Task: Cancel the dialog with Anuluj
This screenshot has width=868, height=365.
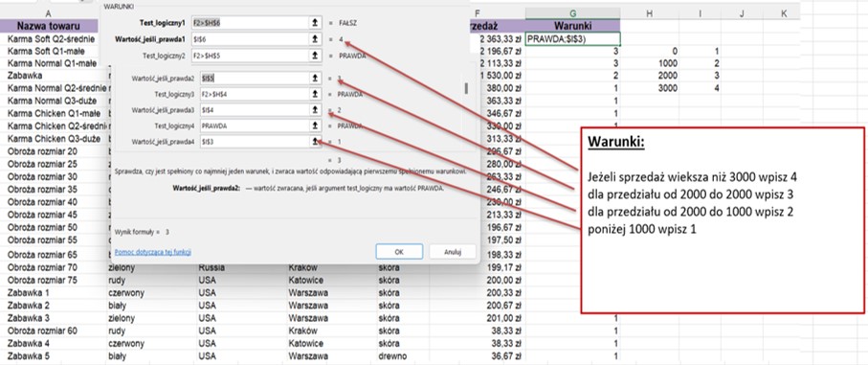Action: [x=453, y=251]
